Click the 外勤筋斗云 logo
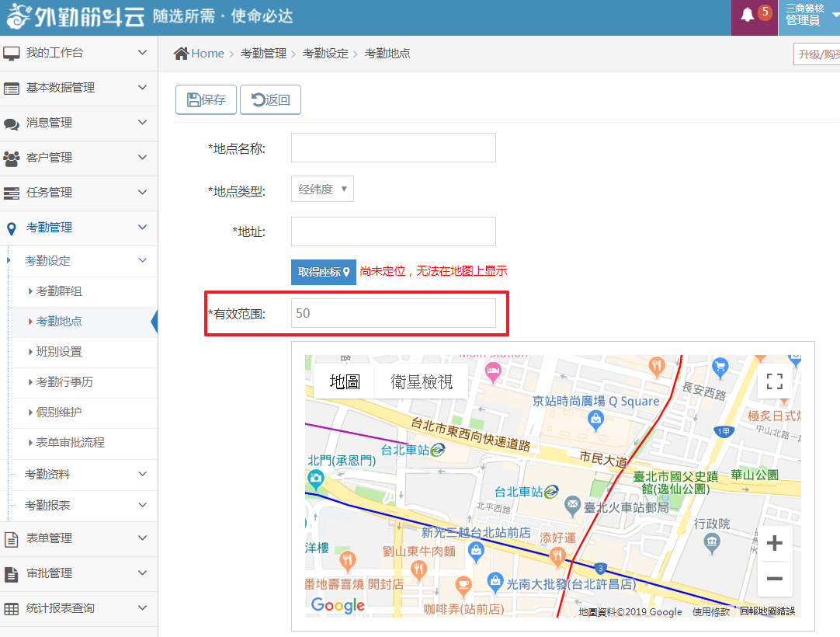The height and width of the screenshot is (637, 840). 75,16
